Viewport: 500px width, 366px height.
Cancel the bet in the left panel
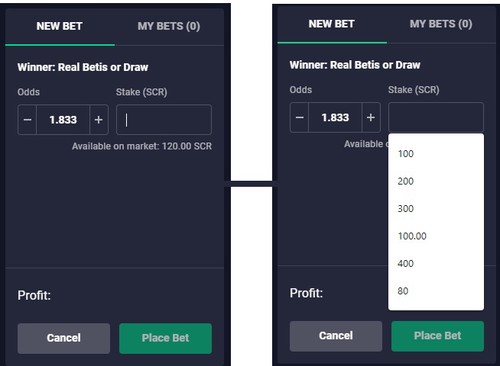click(x=64, y=338)
